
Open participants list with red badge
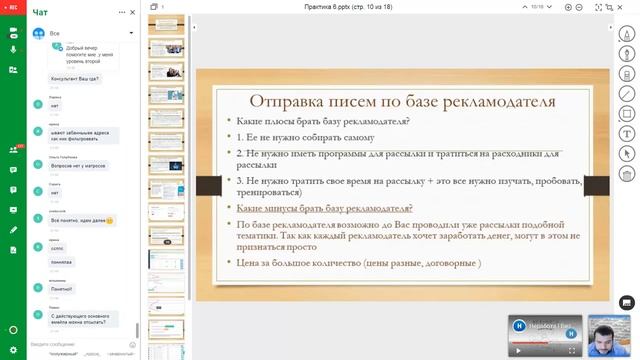pos(14,149)
